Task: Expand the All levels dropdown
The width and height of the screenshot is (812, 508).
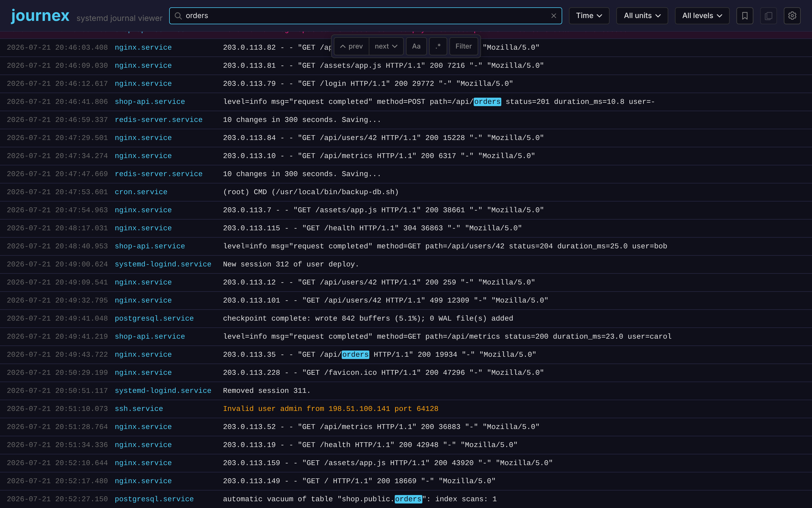Action: pos(702,16)
